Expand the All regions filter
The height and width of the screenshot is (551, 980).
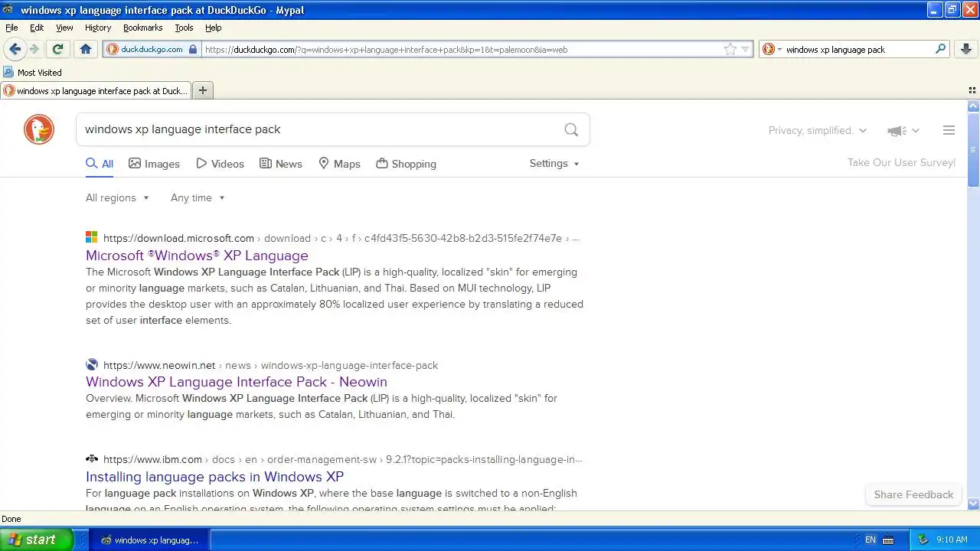tap(117, 197)
